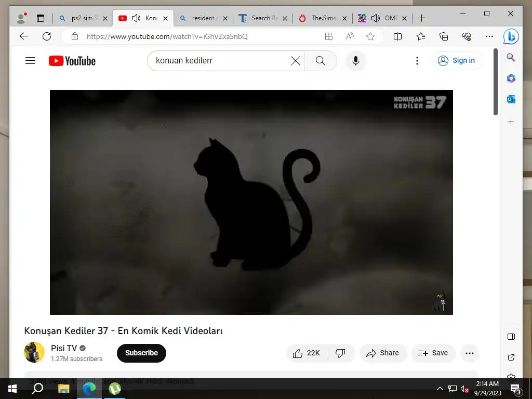Open Browser essentials heart icon
The image size is (532, 399).
pyautogui.click(x=467, y=36)
